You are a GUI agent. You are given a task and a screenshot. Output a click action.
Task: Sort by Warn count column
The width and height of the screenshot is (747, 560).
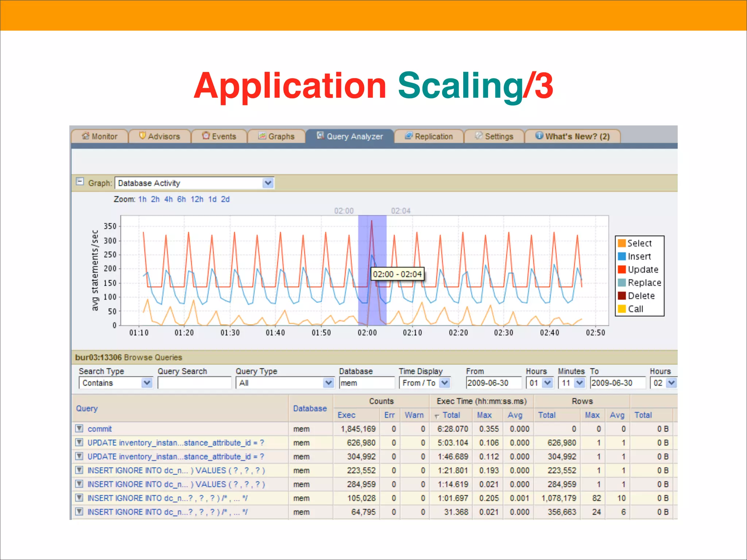click(x=414, y=415)
